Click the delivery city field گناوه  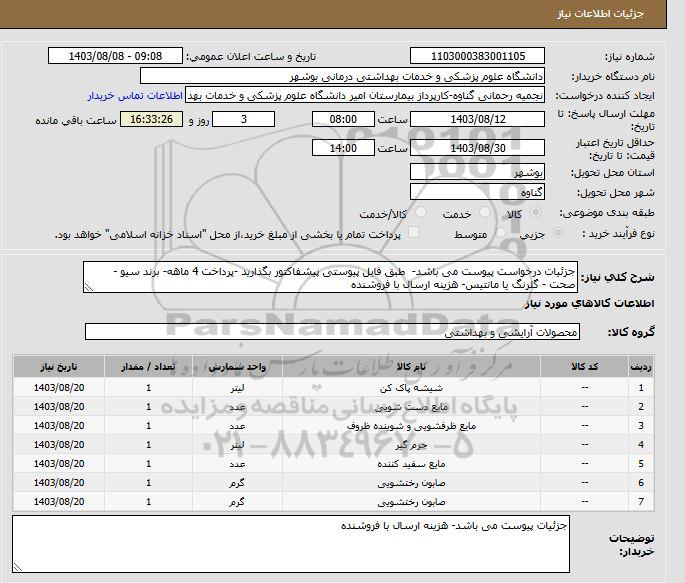tap(477, 192)
